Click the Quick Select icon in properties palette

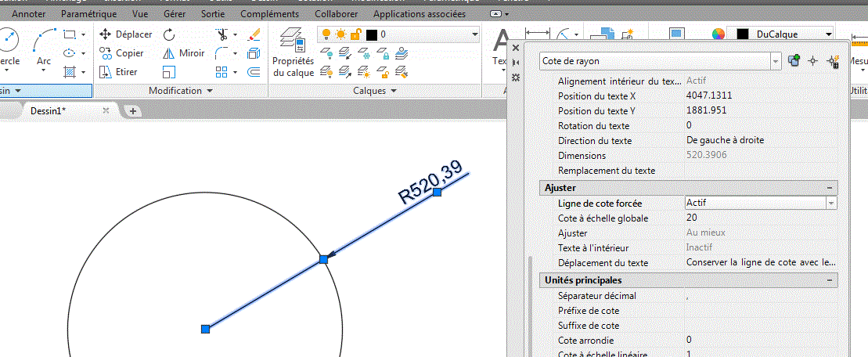point(833,61)
